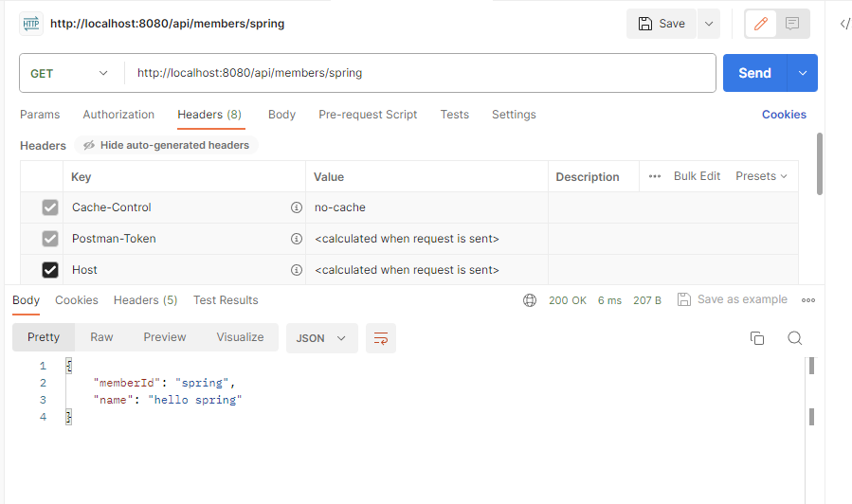Viewport: 852px width, 504px height.
Task: Switch to Visualize view
Action: [x=240, y=337]
